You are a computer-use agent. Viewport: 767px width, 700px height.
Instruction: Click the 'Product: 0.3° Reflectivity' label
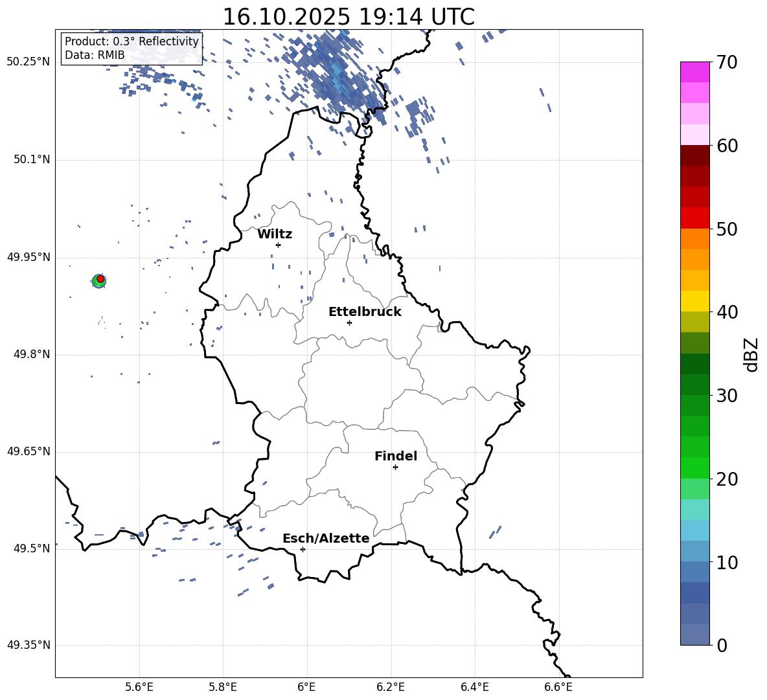click(x=132, y=41)
